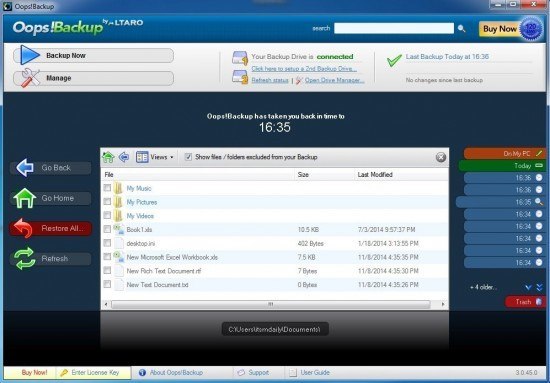
Task: Click the 1/18/2014 3:13:55 PM date cell
Action: (x=388, y=243)
